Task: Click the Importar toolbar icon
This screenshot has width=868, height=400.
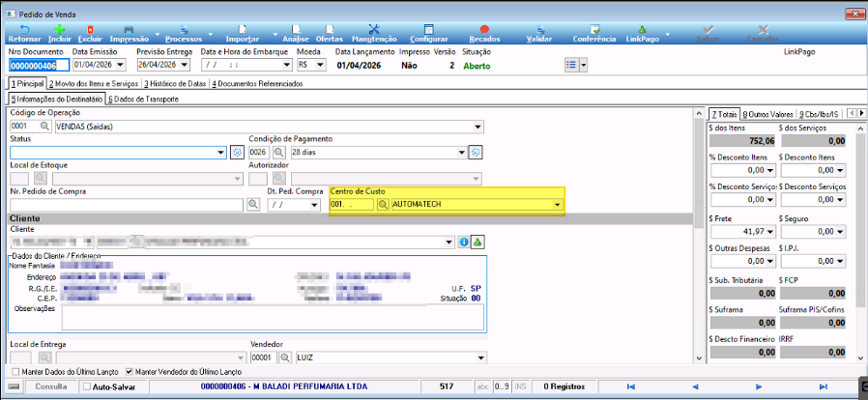Action: pyautogui.click(x=243, y=34)
